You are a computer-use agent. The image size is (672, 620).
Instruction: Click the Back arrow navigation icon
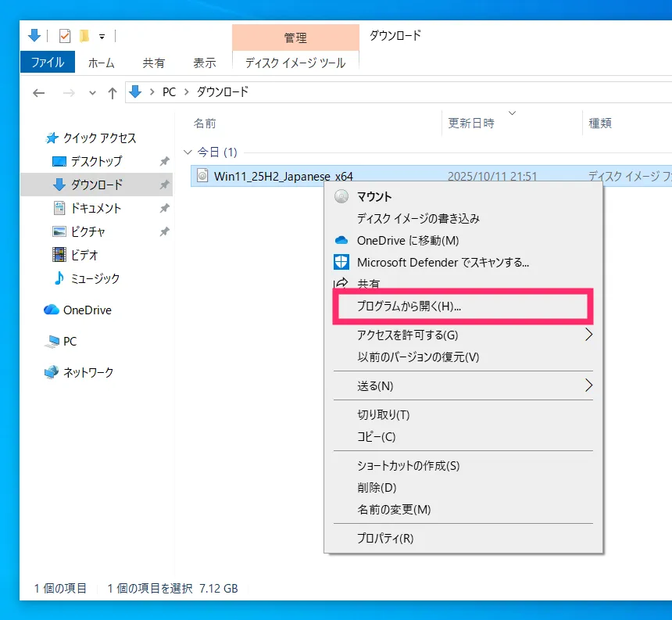click(39, 93)
